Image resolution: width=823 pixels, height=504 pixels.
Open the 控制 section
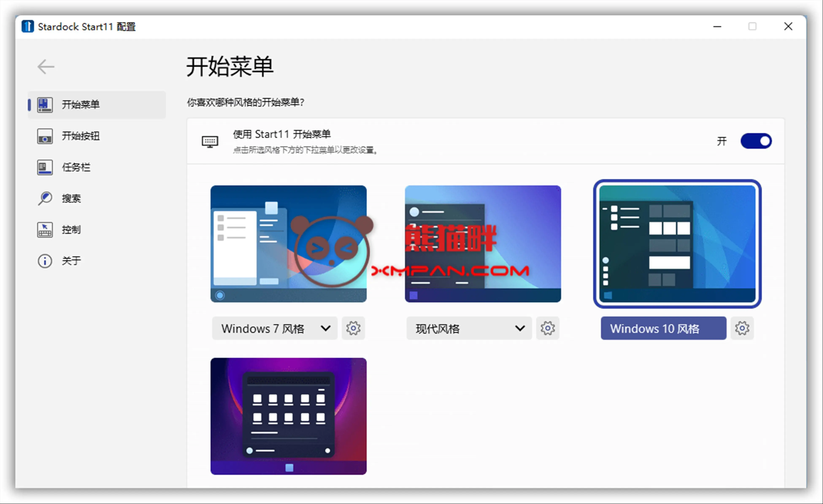pyautogui.click(x=97, y=230)
